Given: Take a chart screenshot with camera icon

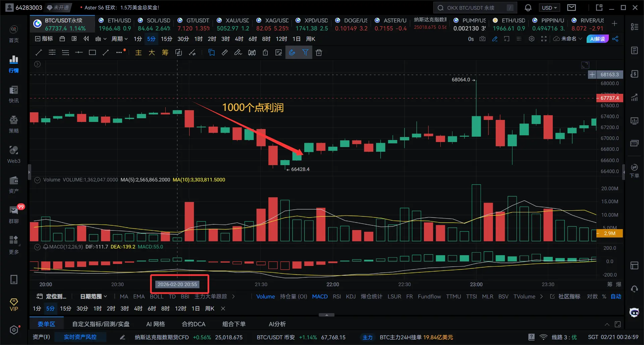Looking at the screenshot, I should pyautogui.click(x=482, y=39).
